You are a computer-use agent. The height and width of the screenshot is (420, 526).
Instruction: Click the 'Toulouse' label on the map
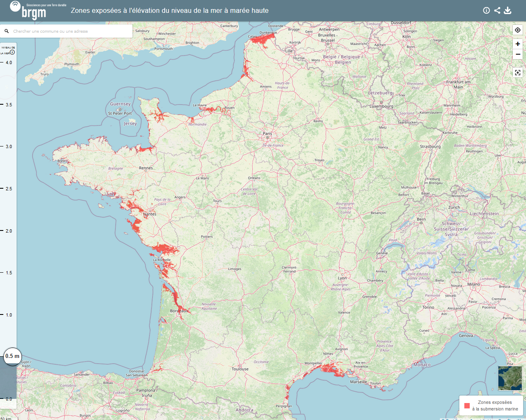(240, 369)
